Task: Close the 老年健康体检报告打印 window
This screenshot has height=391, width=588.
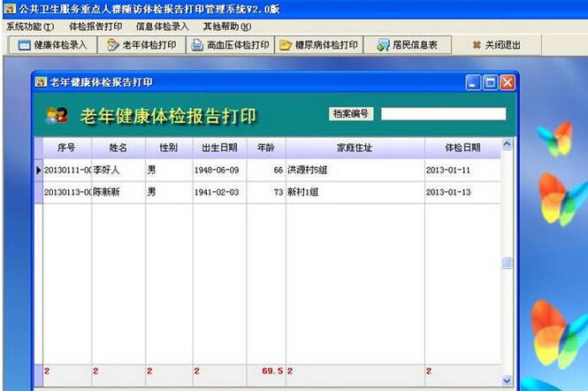Action: [508, 82]
